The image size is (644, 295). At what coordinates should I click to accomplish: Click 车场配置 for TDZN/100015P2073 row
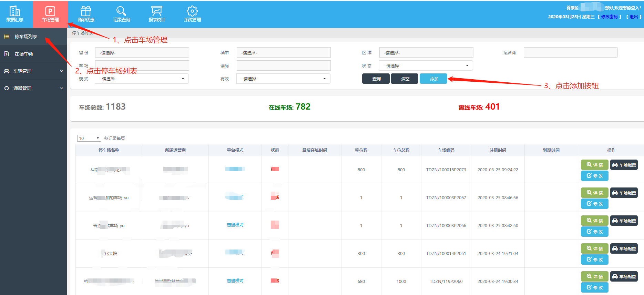(x=624, y=165)
